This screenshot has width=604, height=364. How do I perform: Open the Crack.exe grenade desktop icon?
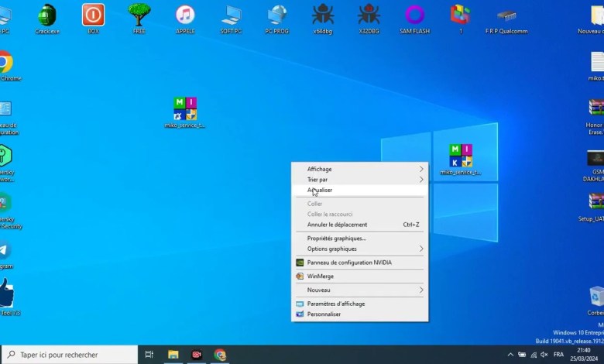pyautogui.click(x=47, y=15)
